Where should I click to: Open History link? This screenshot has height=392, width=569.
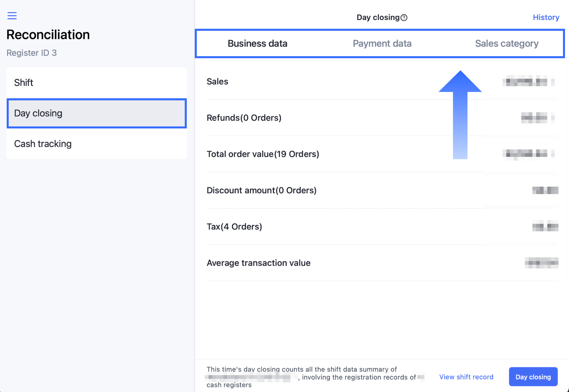tap(546, 17)
